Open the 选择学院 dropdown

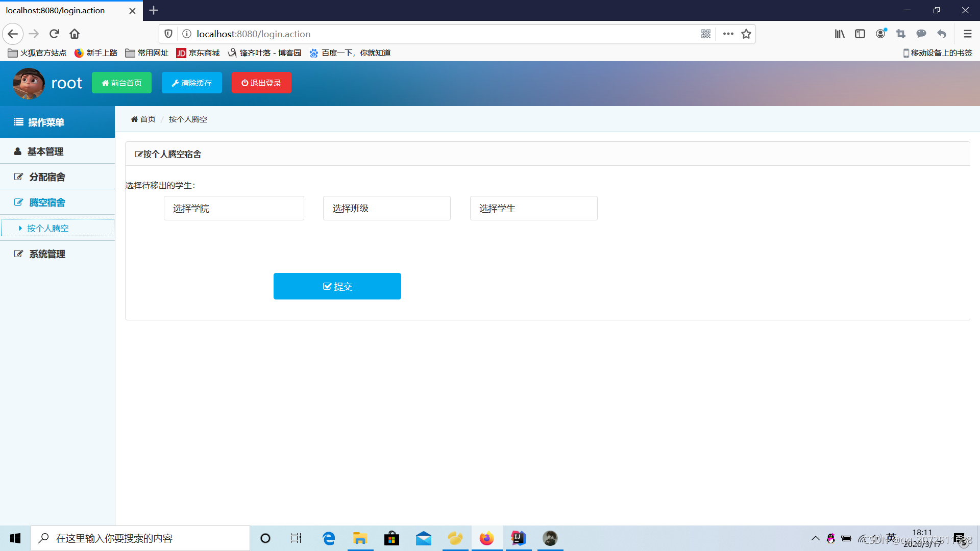(x=234, y=208)
